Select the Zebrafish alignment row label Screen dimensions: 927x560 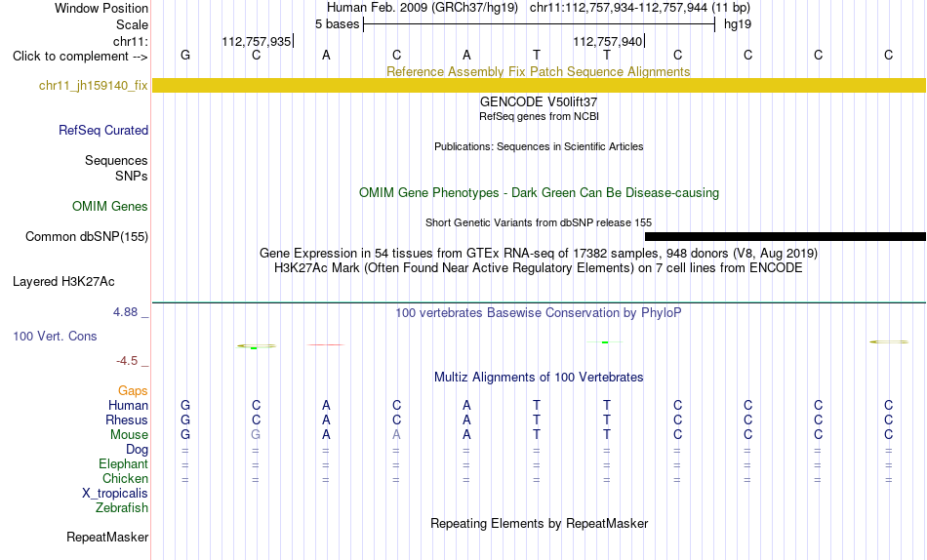[122, 508]
